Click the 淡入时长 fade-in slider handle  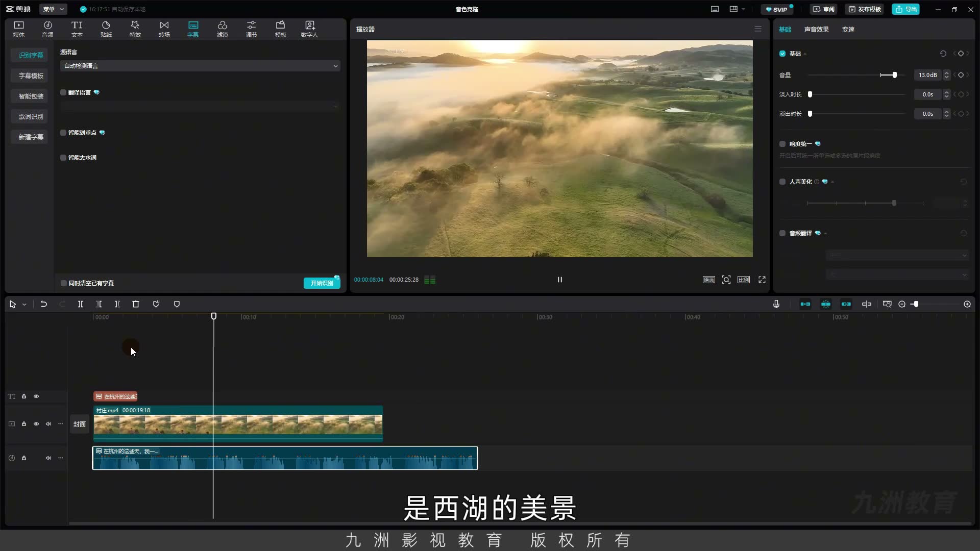(810, 94)
